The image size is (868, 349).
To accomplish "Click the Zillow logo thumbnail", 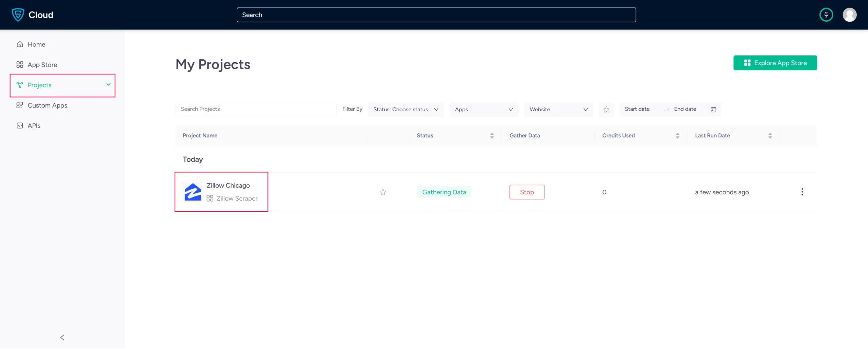I will tap(193, 192).
